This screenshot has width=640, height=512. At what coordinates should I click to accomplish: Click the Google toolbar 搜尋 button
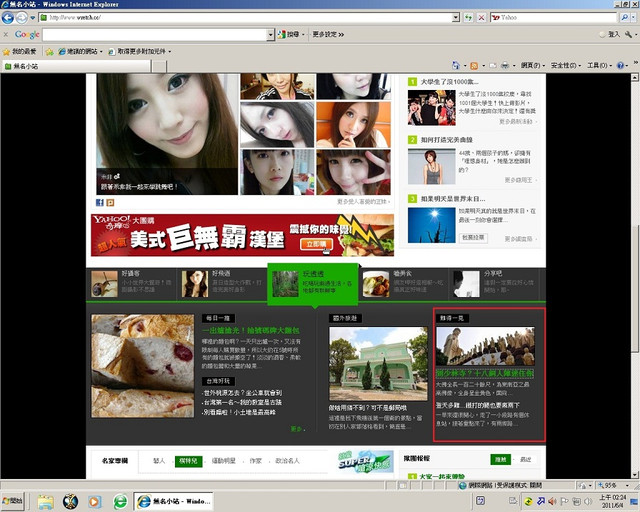(x=289, y=35)
